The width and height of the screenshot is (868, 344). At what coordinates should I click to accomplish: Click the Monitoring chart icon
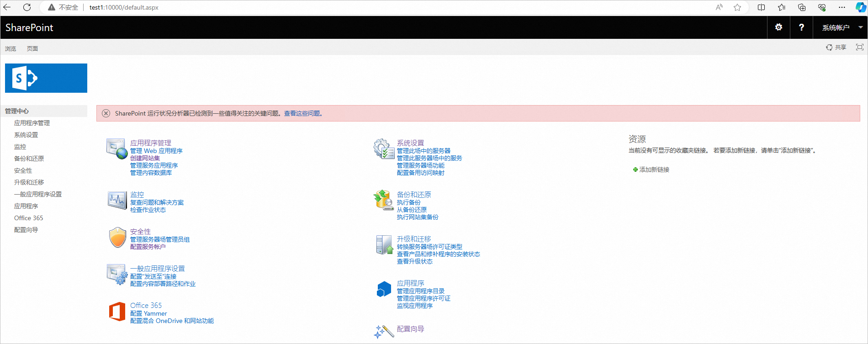click(117, 201)
